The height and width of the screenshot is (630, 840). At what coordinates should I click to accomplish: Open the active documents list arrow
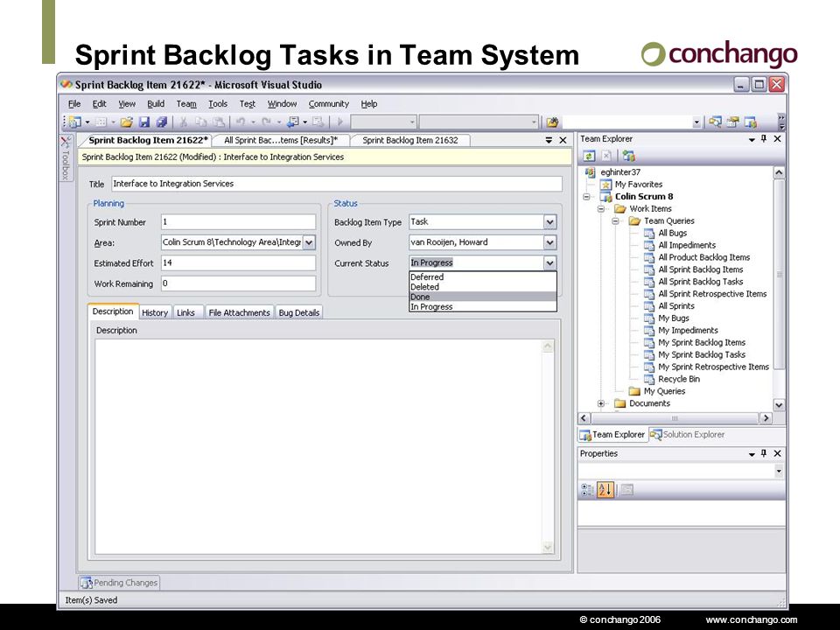point(549,140)
